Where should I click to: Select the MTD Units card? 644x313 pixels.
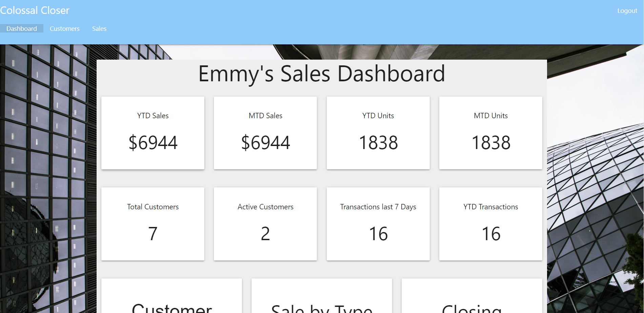click(x=491, y=133)
